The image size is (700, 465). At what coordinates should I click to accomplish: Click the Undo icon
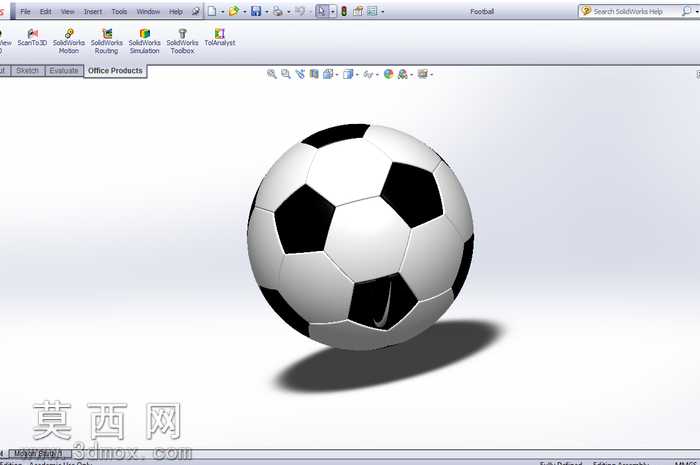(300, 11)
